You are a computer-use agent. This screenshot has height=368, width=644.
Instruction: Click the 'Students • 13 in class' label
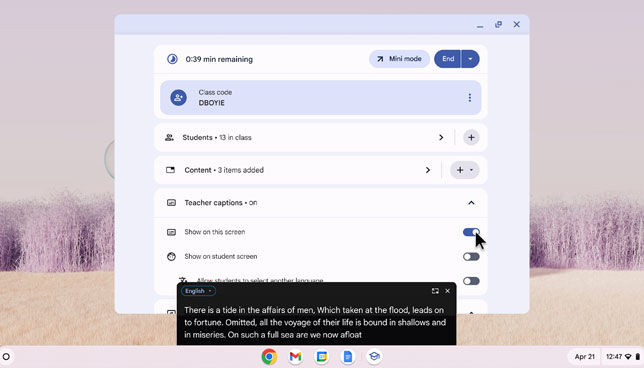(217, 138)
